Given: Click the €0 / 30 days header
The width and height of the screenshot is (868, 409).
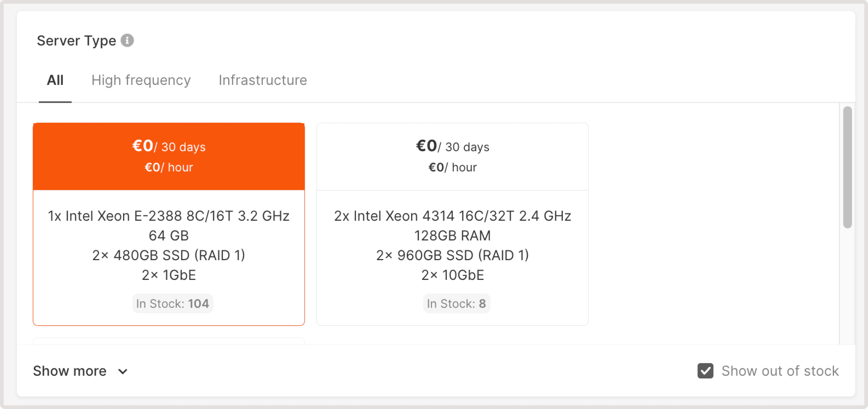Looking at the screenshot, I should click(x=169, y=147).
